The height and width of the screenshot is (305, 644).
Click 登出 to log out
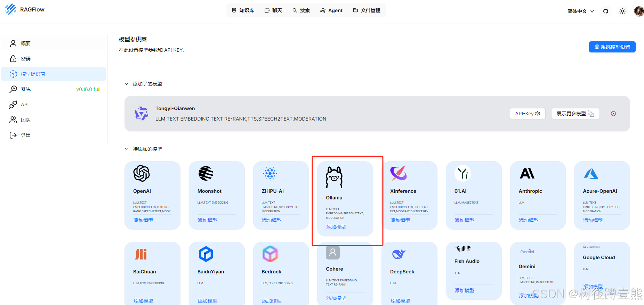(54, 135)
